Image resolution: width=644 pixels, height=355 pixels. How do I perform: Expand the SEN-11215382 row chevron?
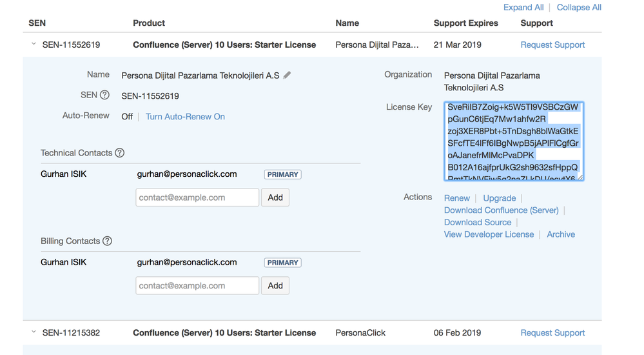(34, 332)
